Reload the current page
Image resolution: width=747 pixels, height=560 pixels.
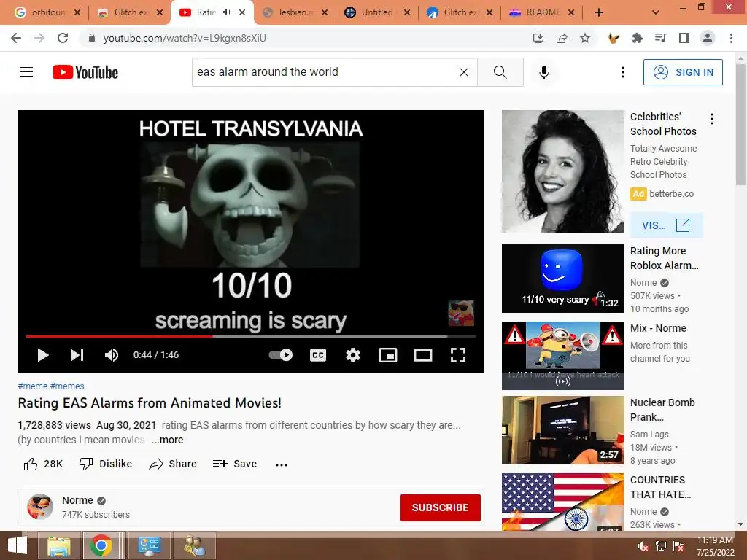(x=63, y=38)
